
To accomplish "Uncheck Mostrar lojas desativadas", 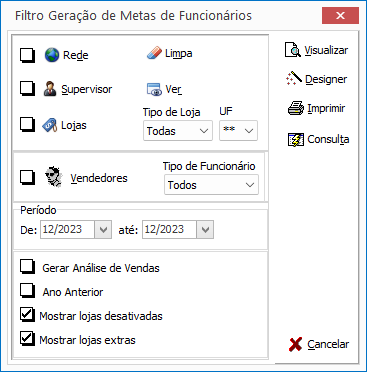I will [27, 315].
